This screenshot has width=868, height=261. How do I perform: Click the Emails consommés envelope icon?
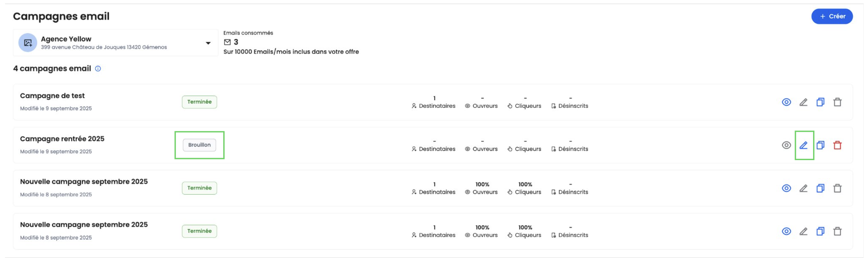click(228, 42)
